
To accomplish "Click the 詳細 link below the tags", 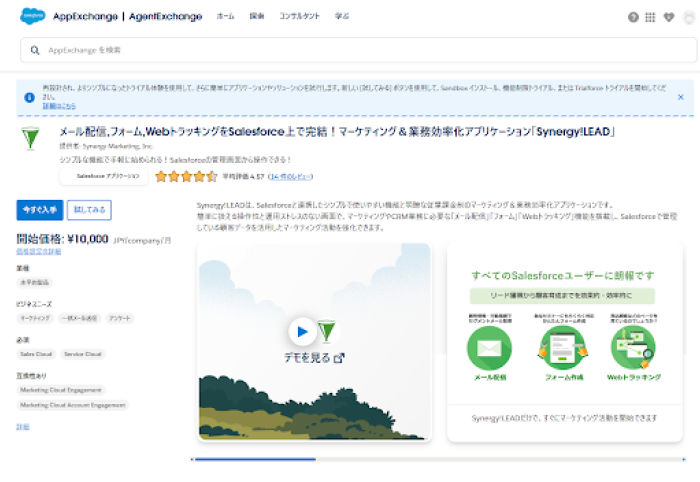I will coord(23,427).
